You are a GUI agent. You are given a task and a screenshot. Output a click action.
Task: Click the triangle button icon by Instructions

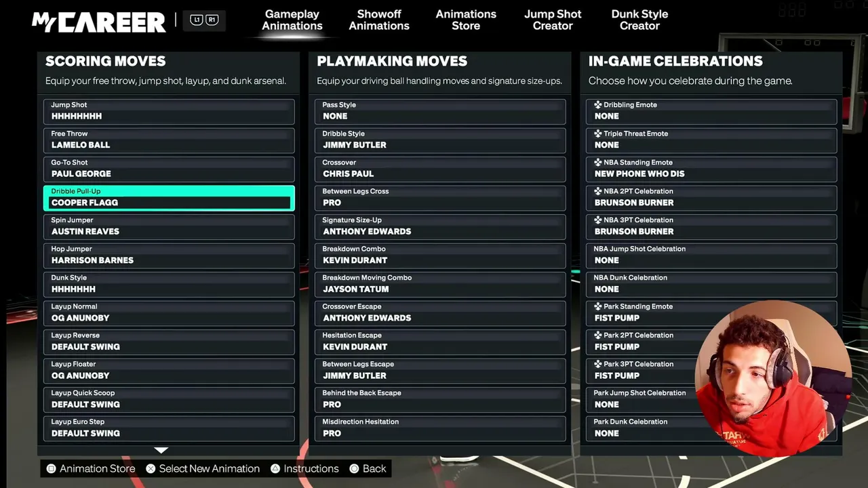[x=275, y=469]
